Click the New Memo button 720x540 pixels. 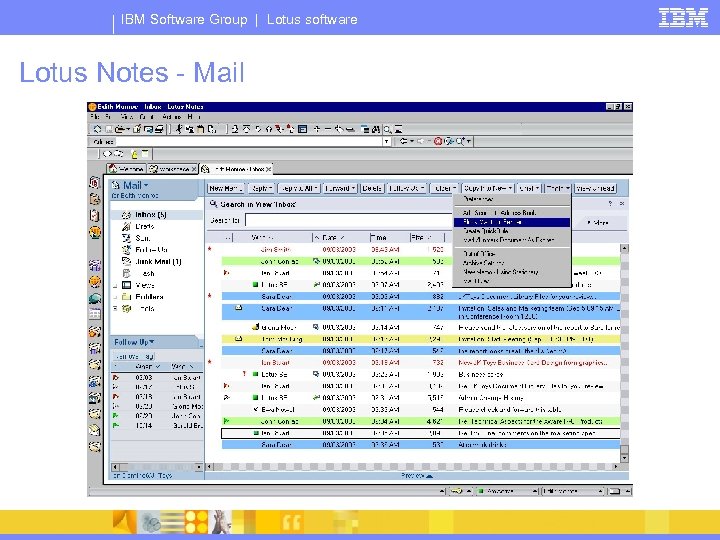pyautogui.click(x=225, y=188)
